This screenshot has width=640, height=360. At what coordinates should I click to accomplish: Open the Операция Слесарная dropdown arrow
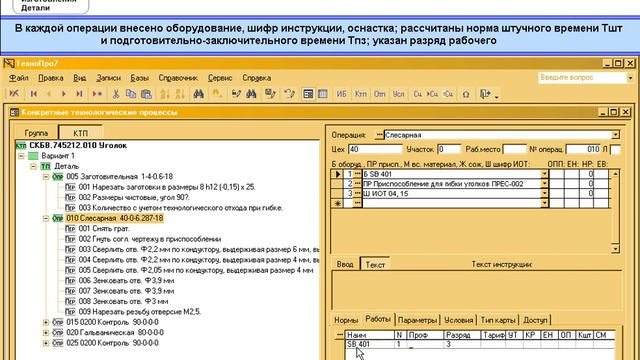tap(615, 135)
